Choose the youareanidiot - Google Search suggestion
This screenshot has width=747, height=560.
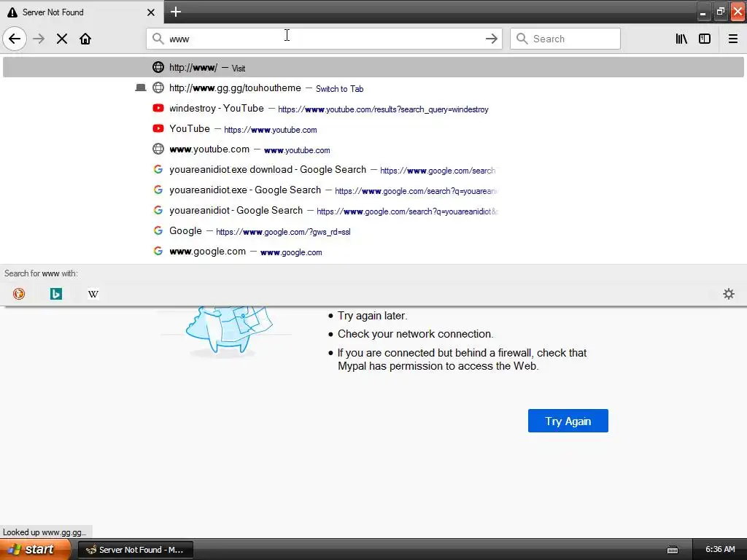[x=373, y=211]
